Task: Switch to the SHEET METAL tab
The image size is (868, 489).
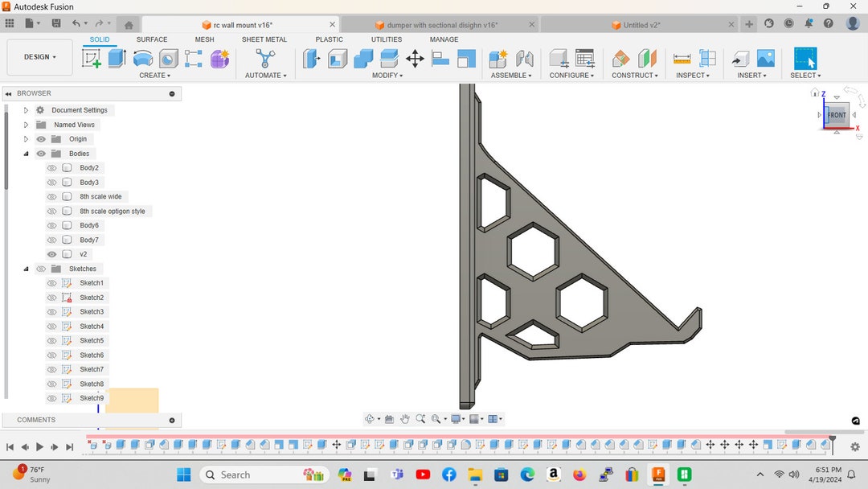Action: (x=264, y=39)
